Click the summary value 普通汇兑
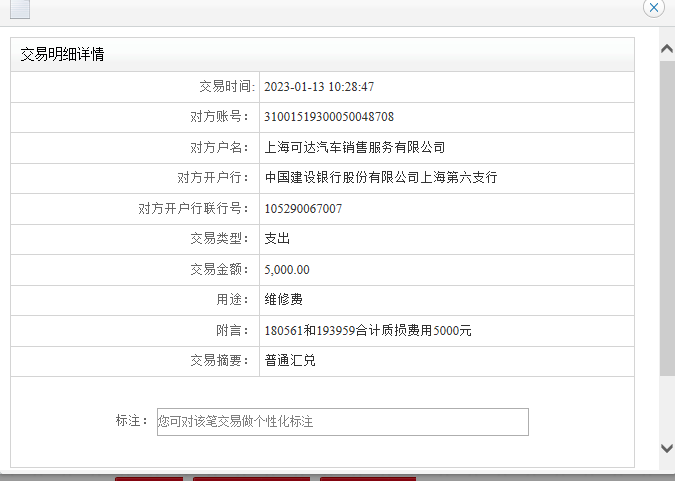Screen dimensions: 675x481 point(290,361)
